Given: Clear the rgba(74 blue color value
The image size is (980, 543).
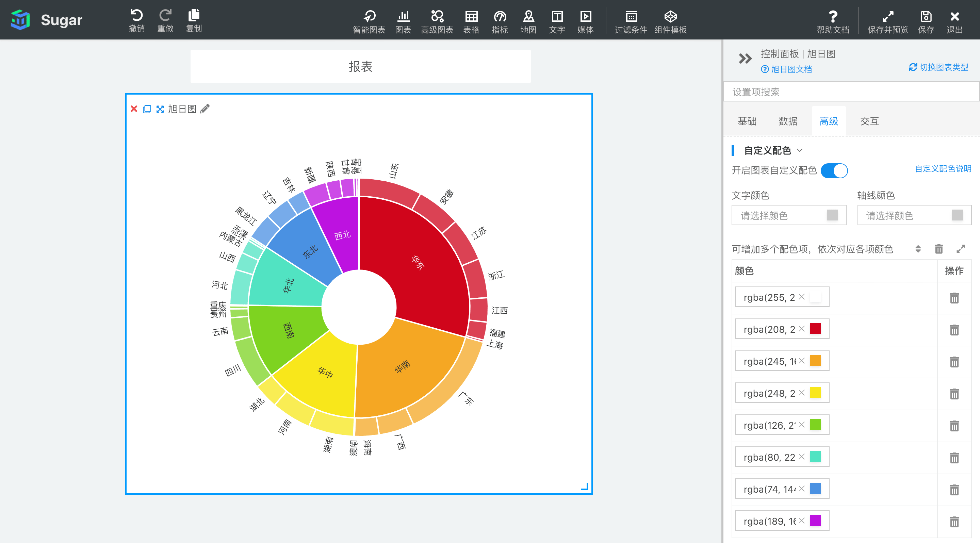Looking at the screenshot, I should [802, 488].
